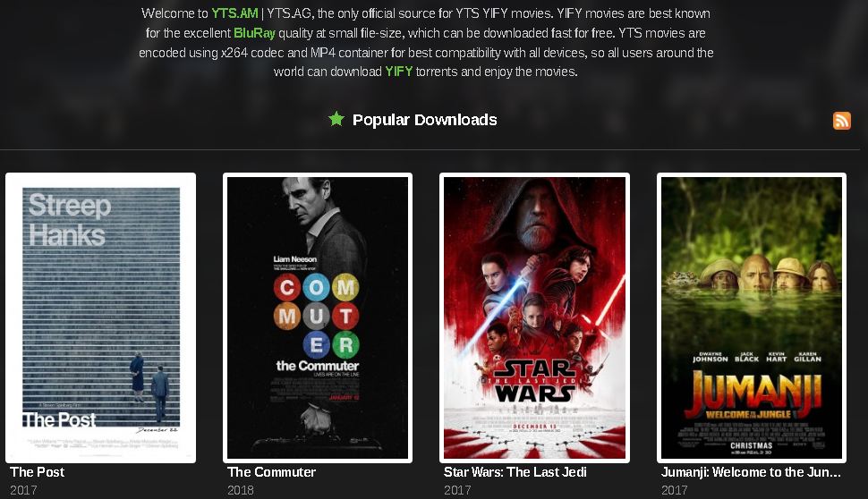Click The Post title below its poster
Screen dimensions: 868x499
(x=37, y=472)
